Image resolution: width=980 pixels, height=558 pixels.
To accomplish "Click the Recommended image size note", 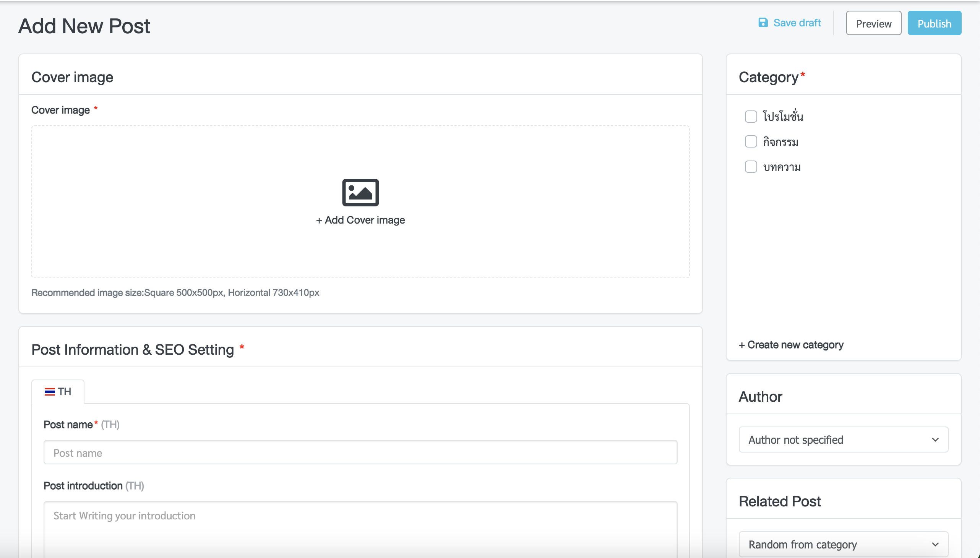I will 175,293.
